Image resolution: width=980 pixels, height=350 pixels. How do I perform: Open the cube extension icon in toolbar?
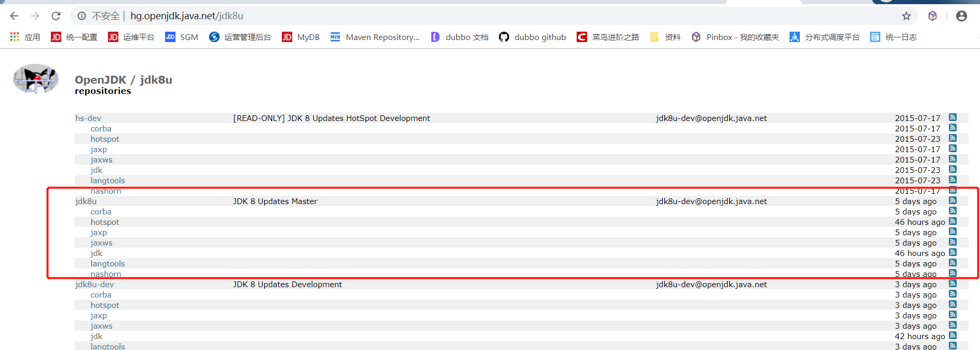933,16
